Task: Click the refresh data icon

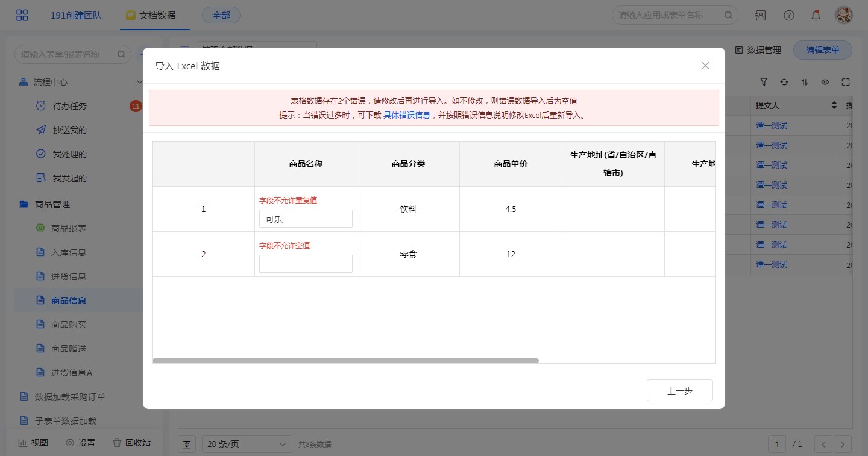Action: (x=784, y=82)
